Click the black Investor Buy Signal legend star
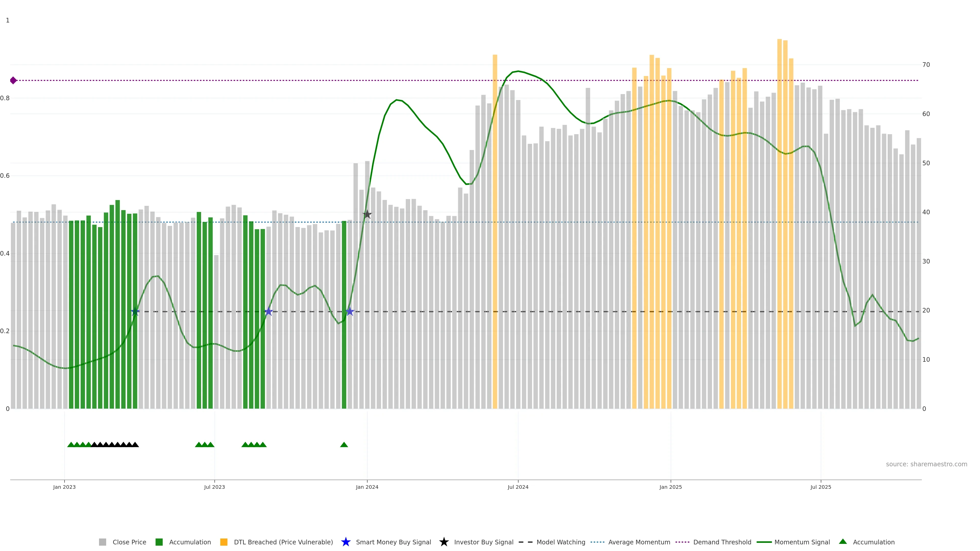Screen dimensions: 980x551 [444, 542]
